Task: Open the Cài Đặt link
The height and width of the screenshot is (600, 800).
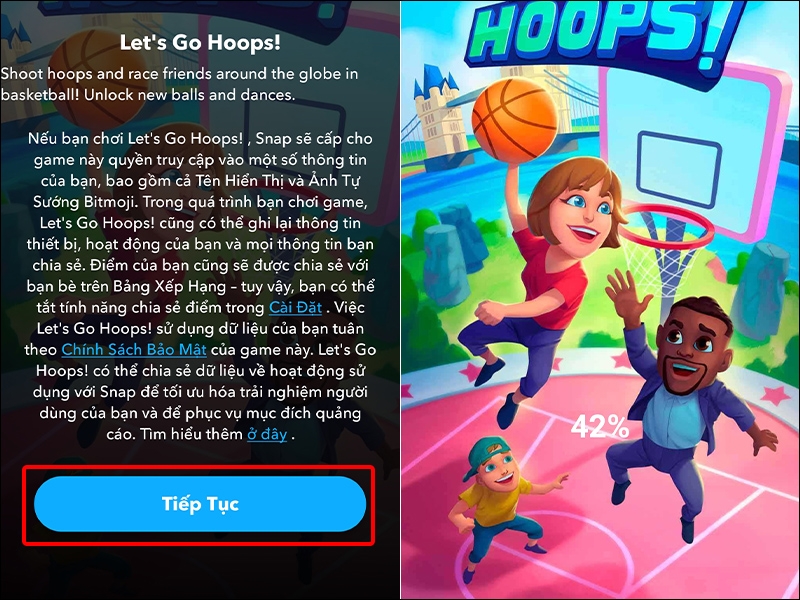Action: [295, 308]
